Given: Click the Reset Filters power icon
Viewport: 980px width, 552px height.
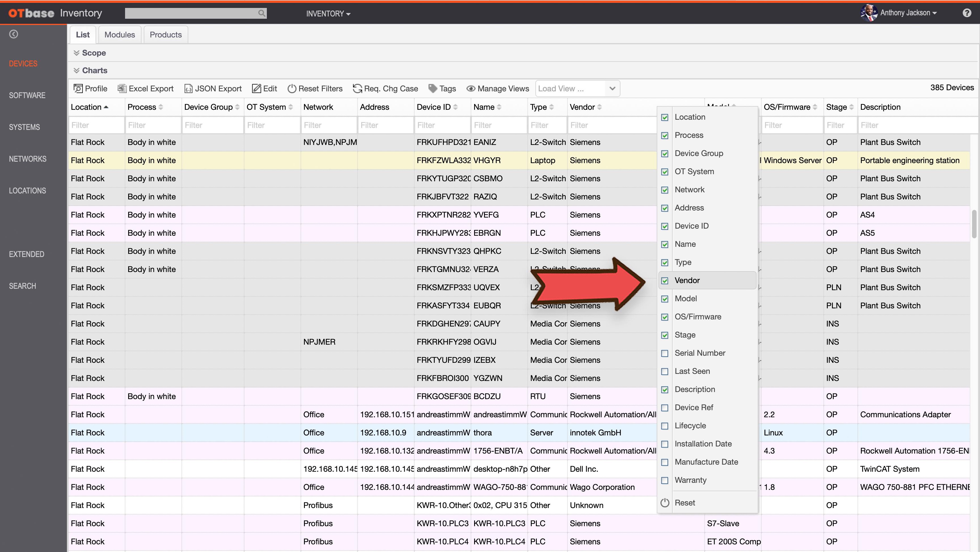Looking at the screenshot, I should click(x=292, y=89).
